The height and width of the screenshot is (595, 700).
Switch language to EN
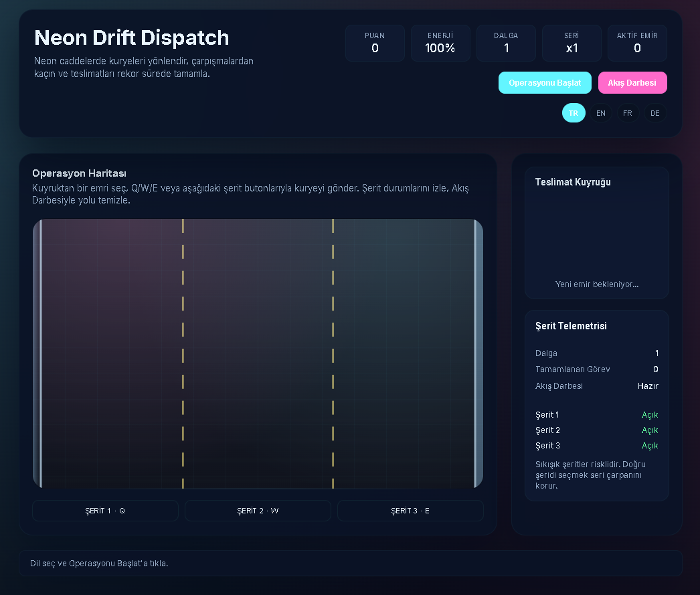click(x=600, y=113)
